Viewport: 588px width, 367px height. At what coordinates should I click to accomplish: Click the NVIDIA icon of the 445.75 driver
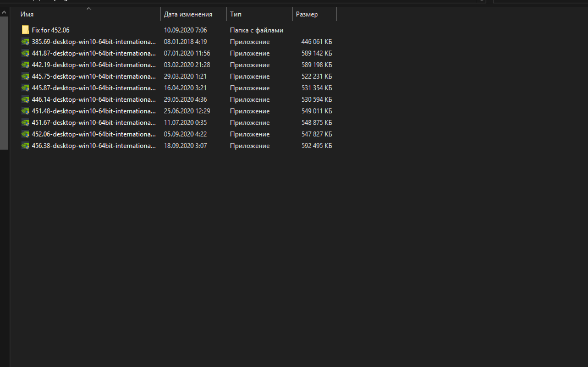pyautogui.click(x=25, y=76)
